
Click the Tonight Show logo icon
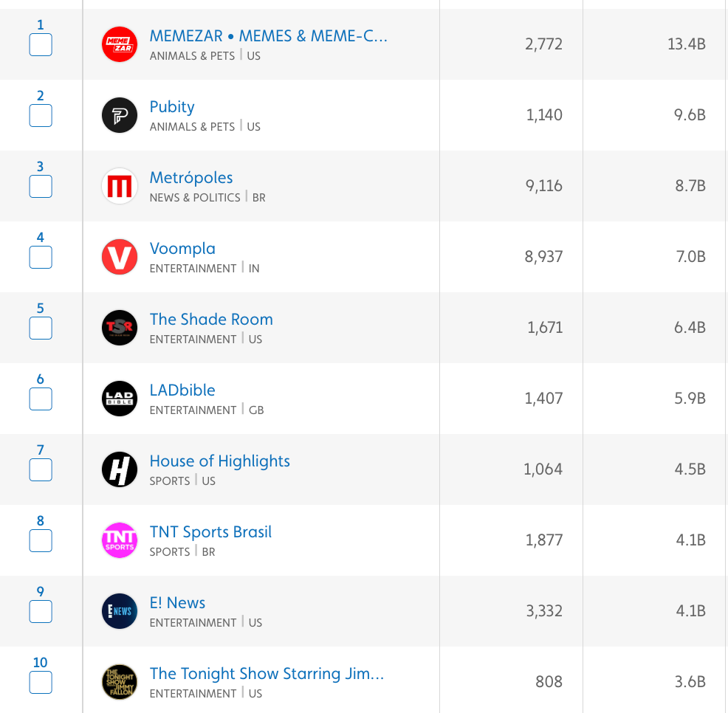point(120,682)
